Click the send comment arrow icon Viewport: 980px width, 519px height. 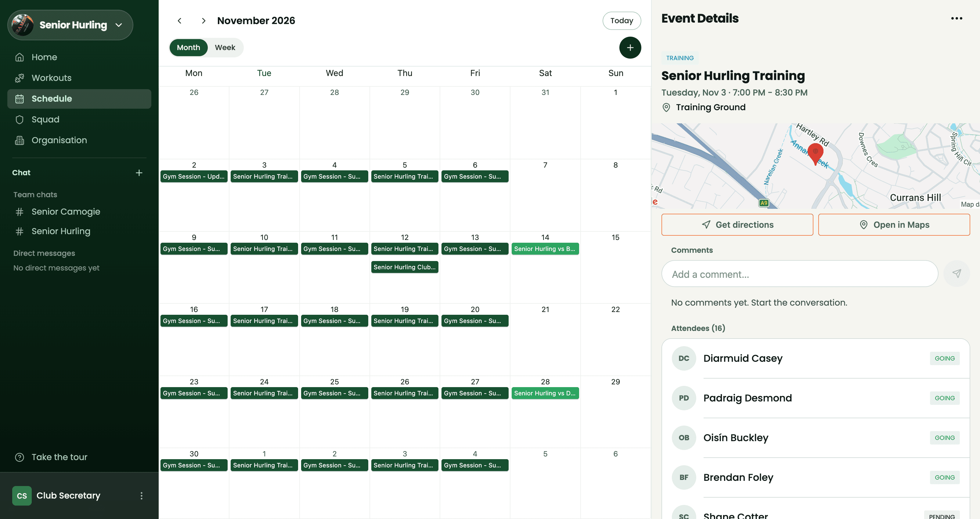click(957, 274)
